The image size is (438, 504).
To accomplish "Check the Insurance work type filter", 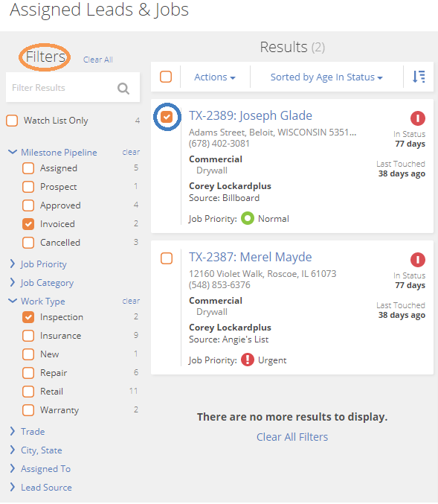I will [x=28, y=336].
